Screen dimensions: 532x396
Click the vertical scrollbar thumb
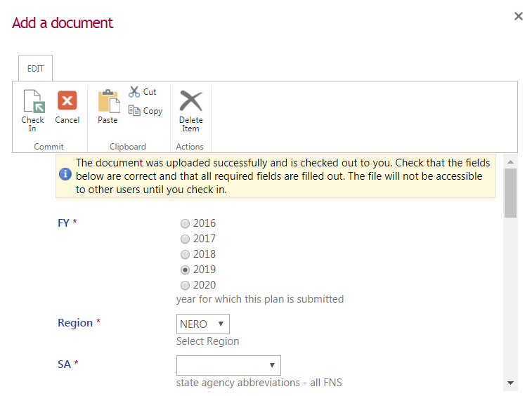pos(511,193)
